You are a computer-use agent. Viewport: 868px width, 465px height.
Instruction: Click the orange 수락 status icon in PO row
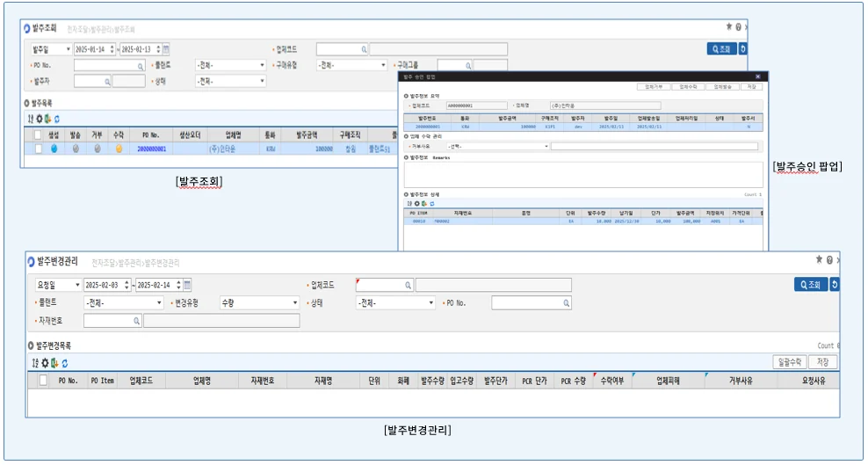click(119, 149)
